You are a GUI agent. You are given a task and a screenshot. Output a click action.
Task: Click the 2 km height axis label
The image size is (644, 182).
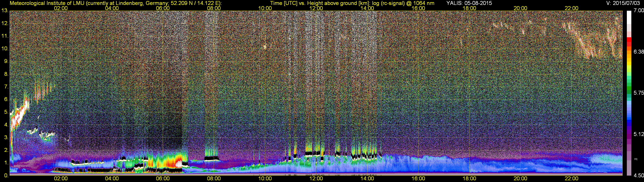click(x=6, y=150)
